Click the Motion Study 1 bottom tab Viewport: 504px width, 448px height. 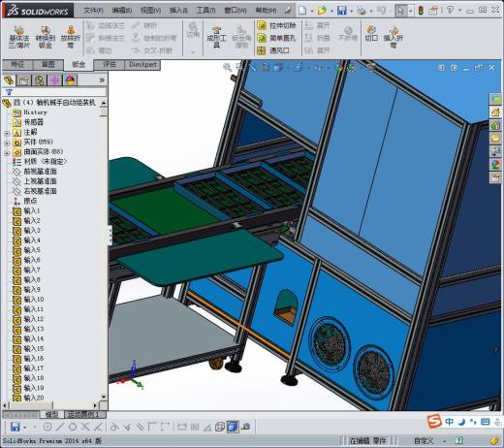[x=83, y=414]
